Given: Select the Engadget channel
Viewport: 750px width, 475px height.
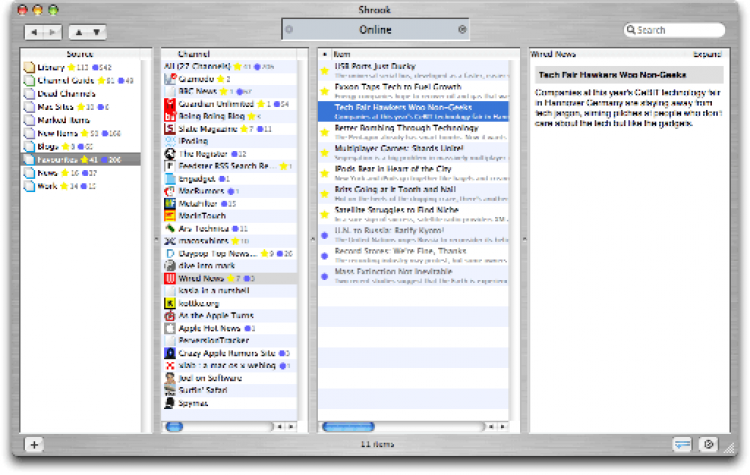Looking at the screenshot, I should (x=230, y=178).
